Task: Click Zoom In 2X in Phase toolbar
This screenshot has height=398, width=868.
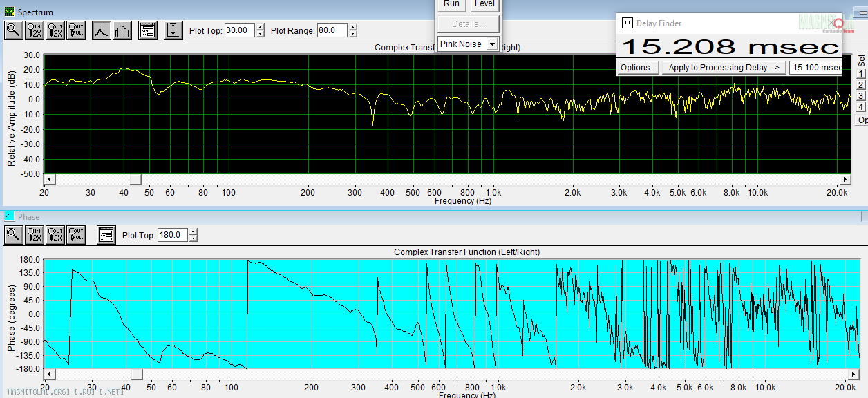Action: 35,235
